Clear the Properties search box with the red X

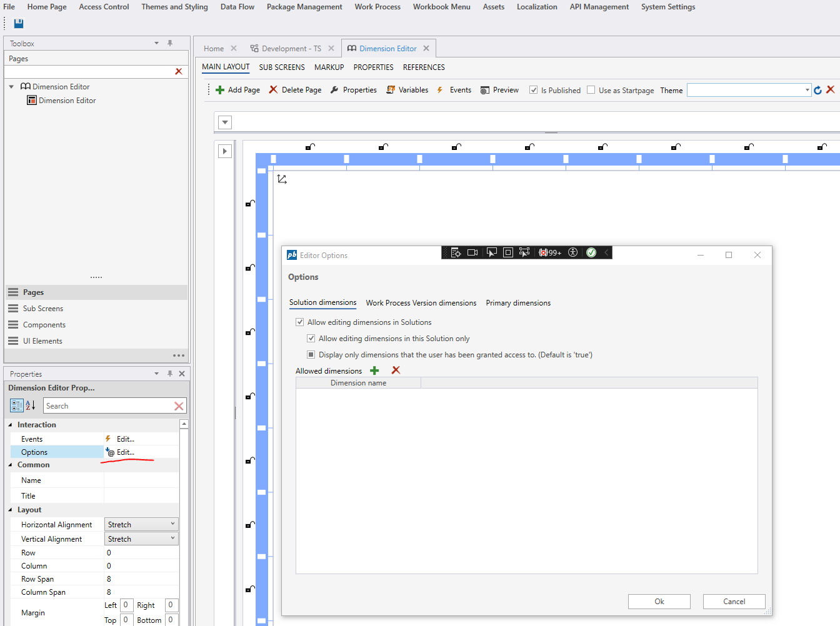point(179,406)
